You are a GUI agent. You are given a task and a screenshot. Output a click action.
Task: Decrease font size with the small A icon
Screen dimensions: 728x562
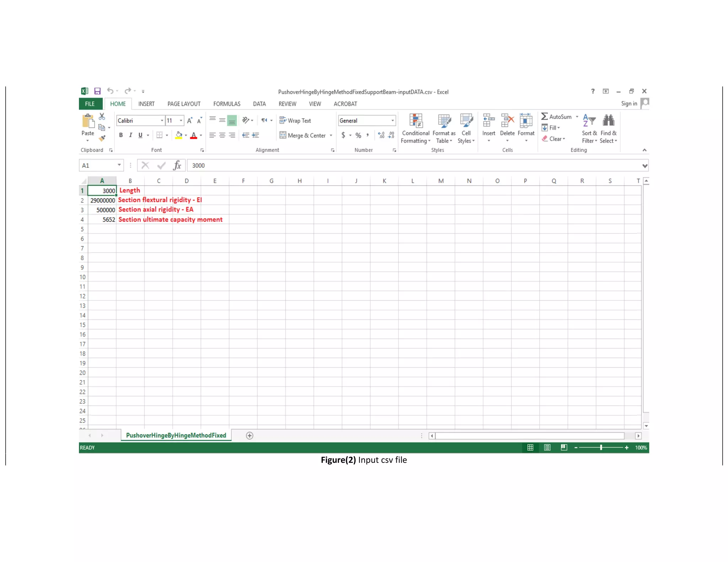tap(199, 120)
